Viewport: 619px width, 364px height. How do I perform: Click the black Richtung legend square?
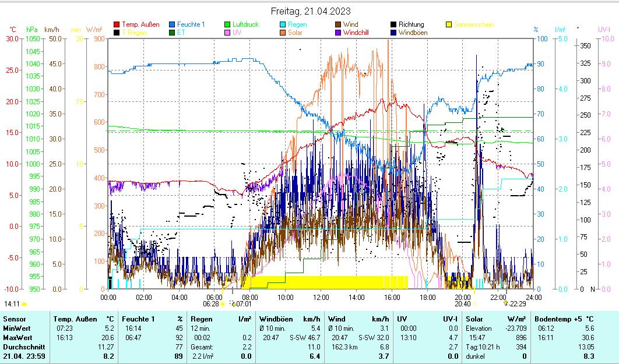[x=394, y=24]
